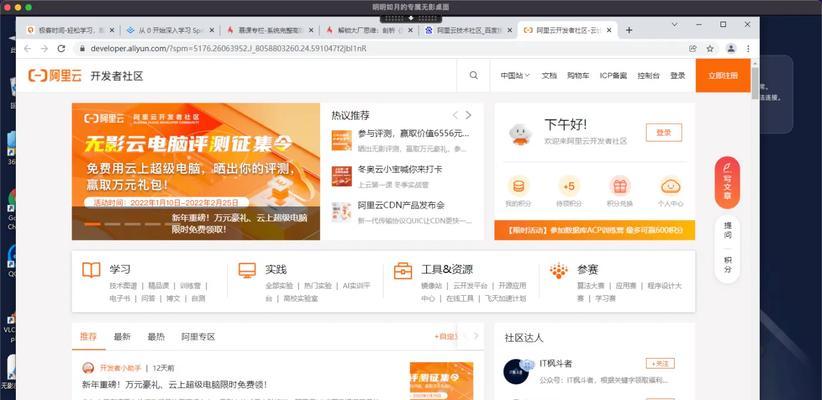
Task: Show next 热议推荐 item with right arrow
Action: [x=468, y=115]
